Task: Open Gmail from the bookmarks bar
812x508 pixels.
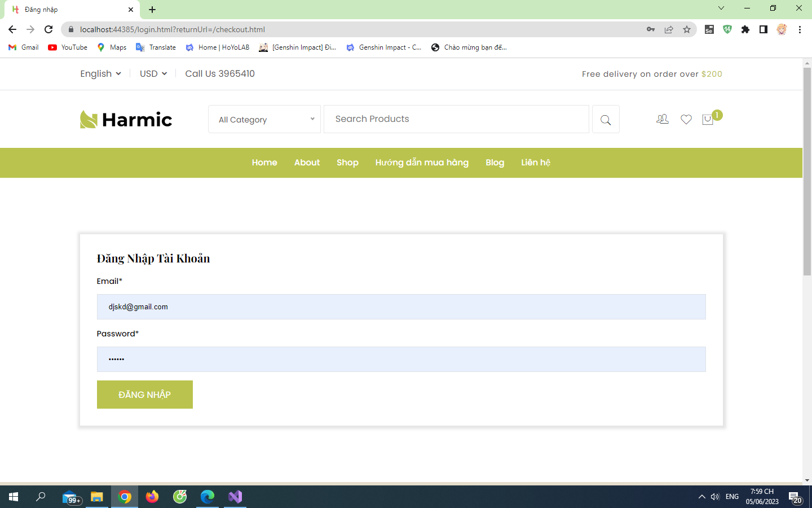Action: point(23,47)
